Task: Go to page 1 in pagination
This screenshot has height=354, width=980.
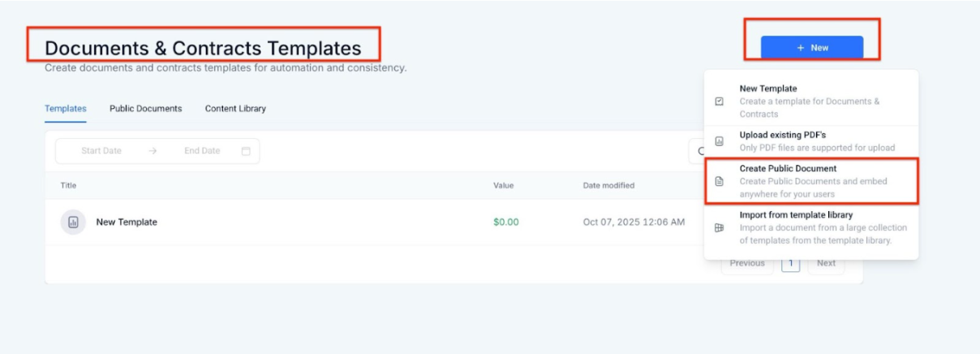Action: click(x=791, y=263)
